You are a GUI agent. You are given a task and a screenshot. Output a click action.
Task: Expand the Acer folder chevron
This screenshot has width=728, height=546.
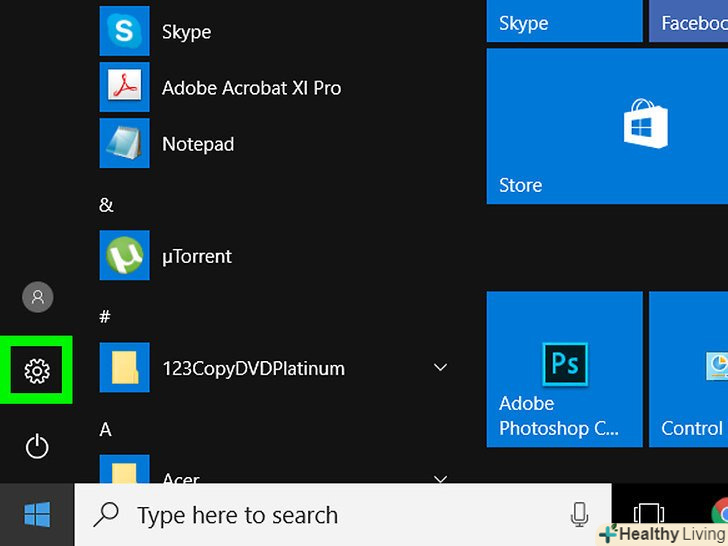pyautogui.click(x=440, y=479)
